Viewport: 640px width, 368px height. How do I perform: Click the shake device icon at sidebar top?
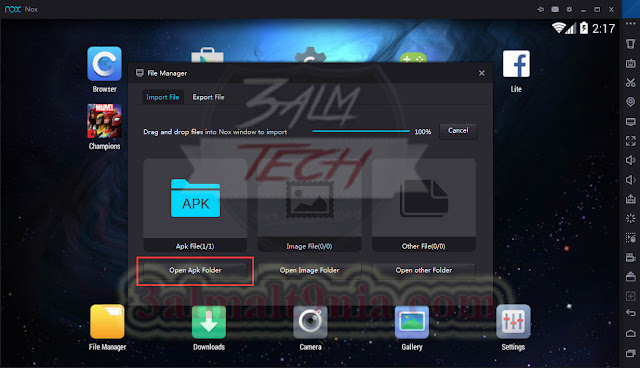click(631, 44)
